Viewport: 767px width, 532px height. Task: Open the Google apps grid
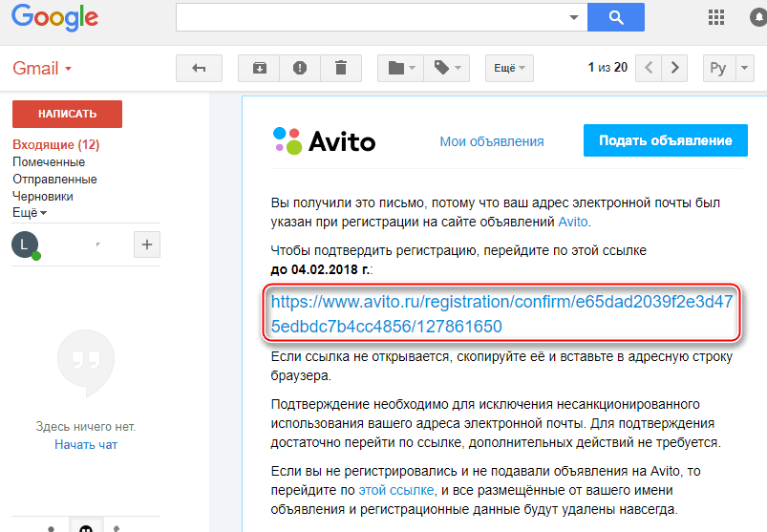[715, 17]
